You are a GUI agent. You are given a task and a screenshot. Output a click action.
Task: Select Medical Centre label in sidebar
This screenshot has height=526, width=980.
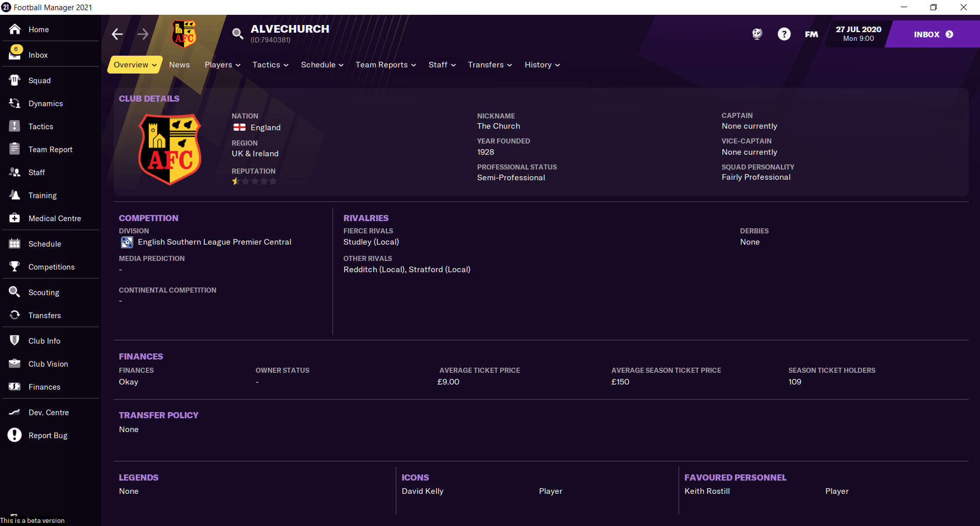[x=55, y=219]
